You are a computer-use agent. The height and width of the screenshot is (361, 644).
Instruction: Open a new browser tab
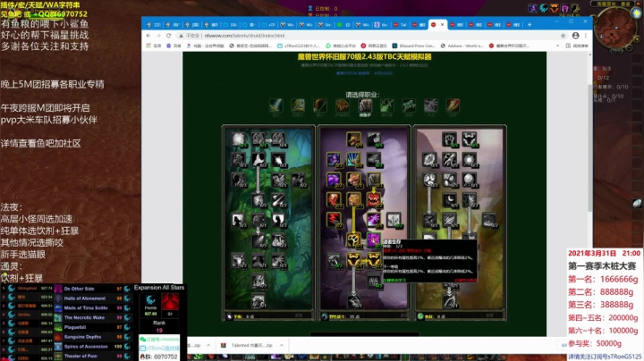[x=530, y=25]
